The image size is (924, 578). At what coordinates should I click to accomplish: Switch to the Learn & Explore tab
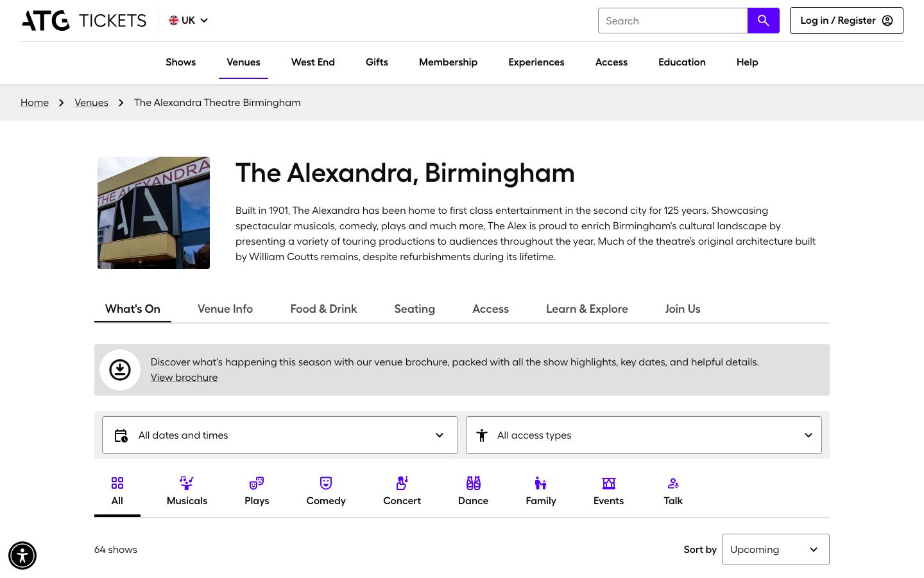point(587,309)
